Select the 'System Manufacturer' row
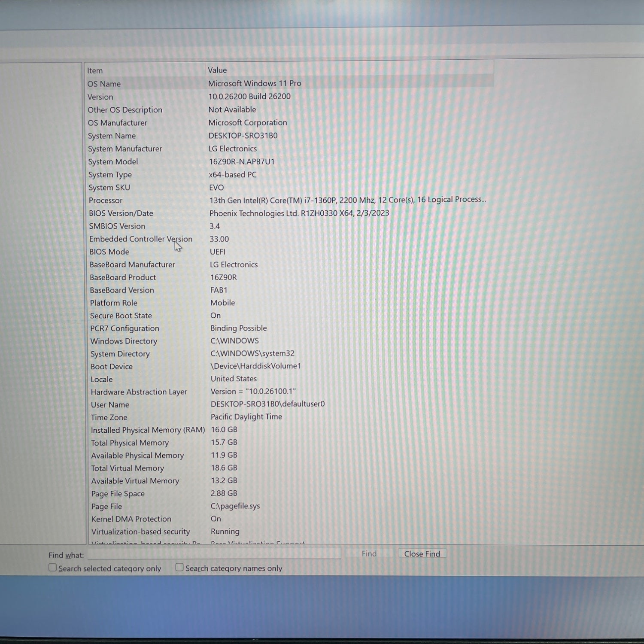The height and width of the screenshot is (644, 644). (289, 149)
